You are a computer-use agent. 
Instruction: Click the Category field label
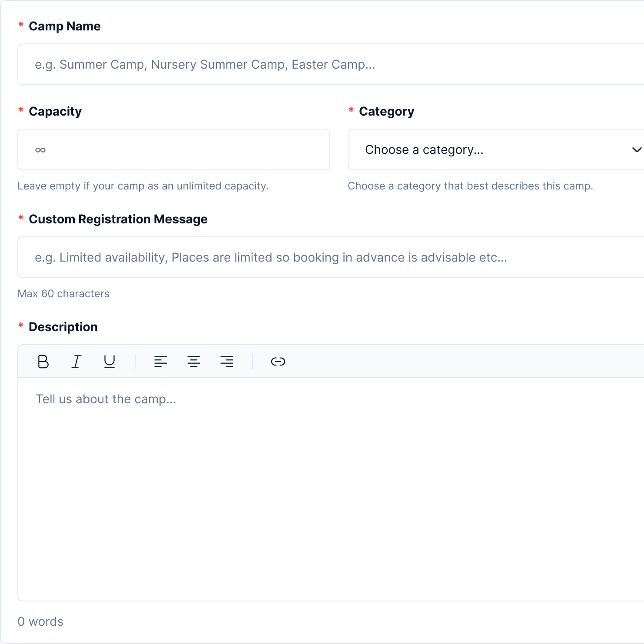386,111
